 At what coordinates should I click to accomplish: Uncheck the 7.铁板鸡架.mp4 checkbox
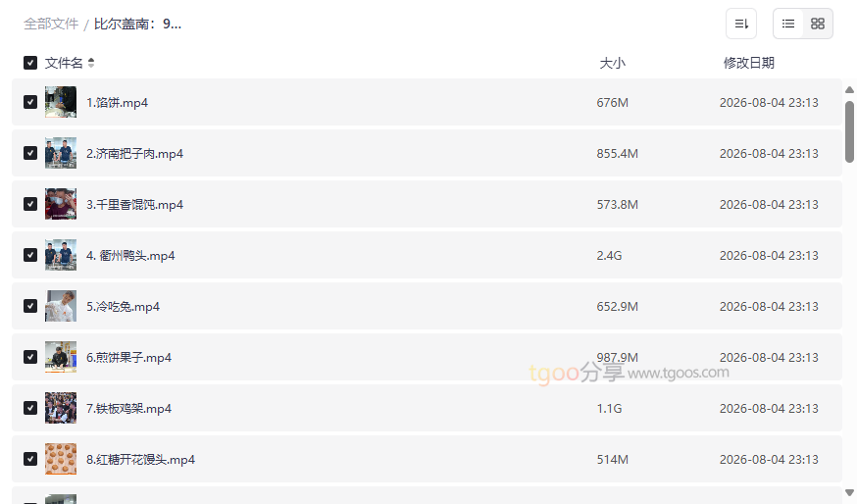(30, 408)
